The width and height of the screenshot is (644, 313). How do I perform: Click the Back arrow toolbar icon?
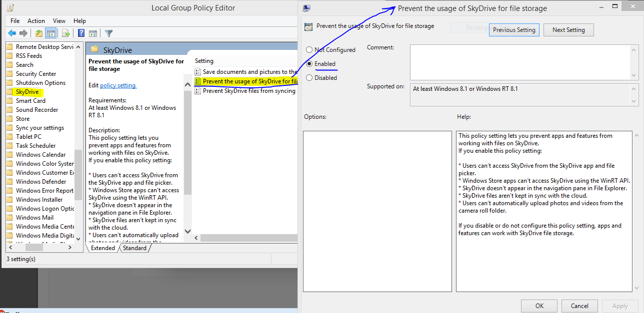pos(12,33)
